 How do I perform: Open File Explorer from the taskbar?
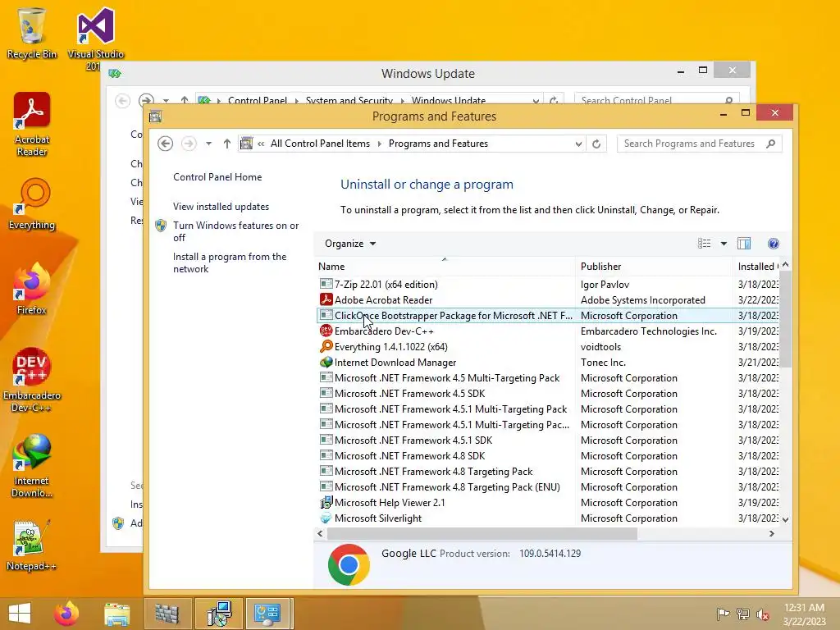click(x=116, y=614)
